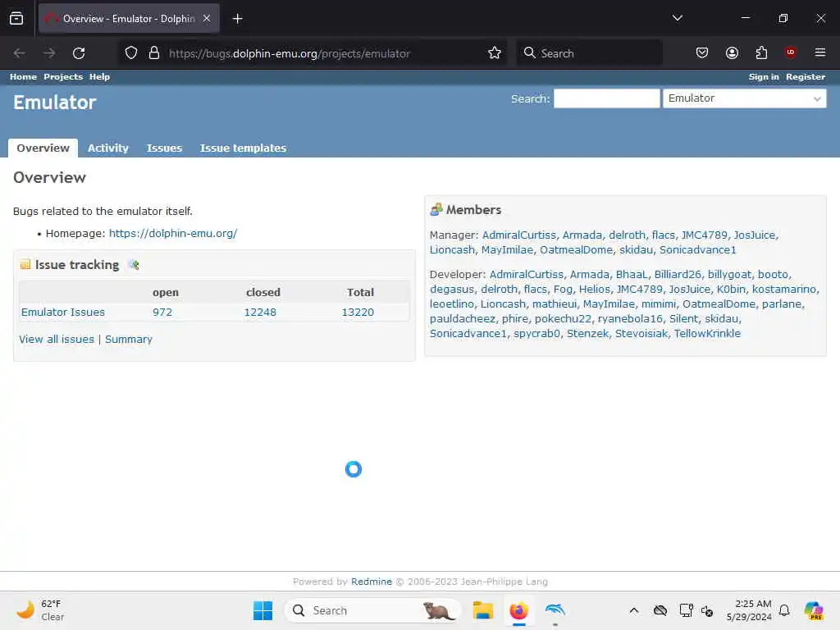Open developer kostamarino's profile
The height and width of the screenshot is (630, 840).
(x=783, y=290)
